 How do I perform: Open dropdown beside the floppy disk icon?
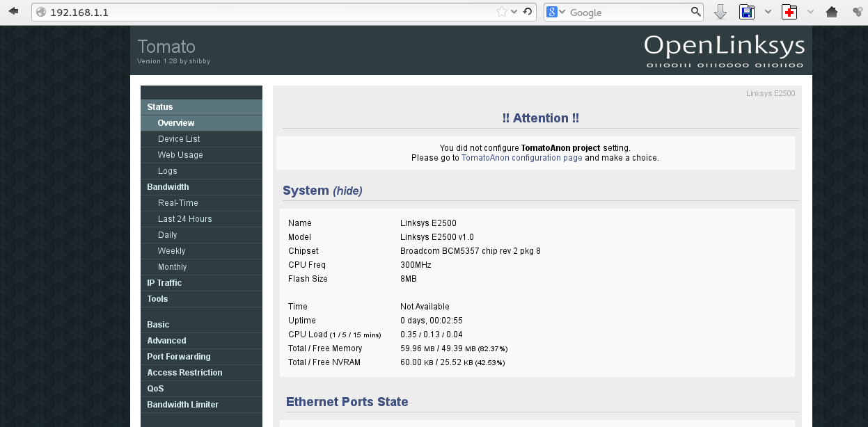768,12
